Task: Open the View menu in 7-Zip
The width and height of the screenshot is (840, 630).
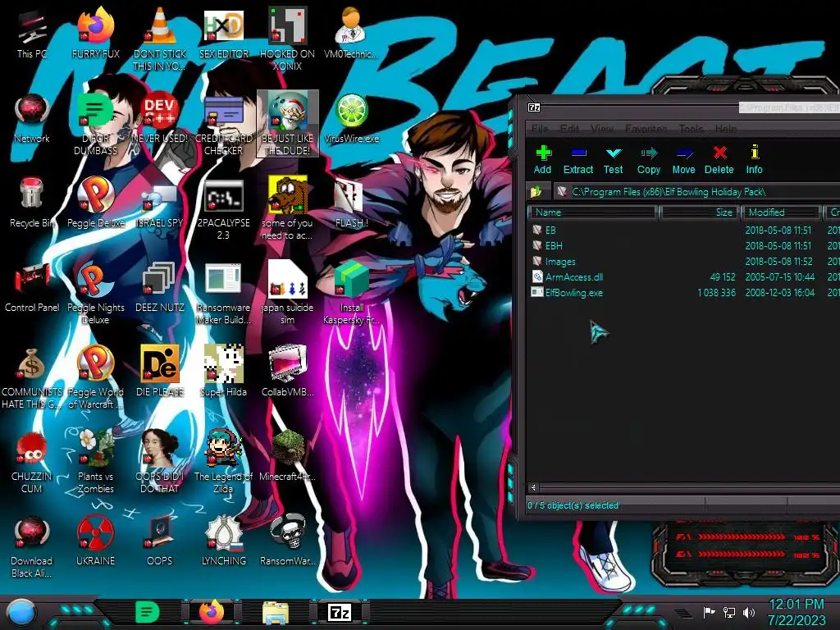Action: click(x=602, y=129)
